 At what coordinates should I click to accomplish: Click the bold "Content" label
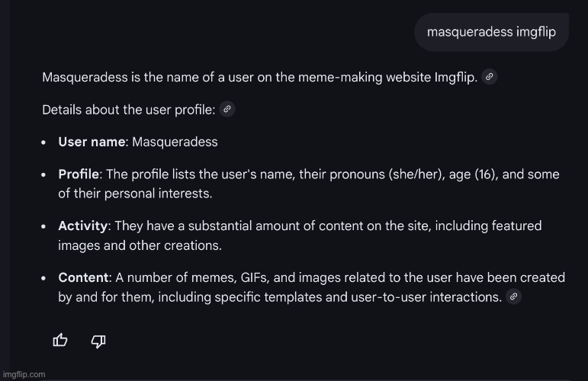tap(83, 278)
